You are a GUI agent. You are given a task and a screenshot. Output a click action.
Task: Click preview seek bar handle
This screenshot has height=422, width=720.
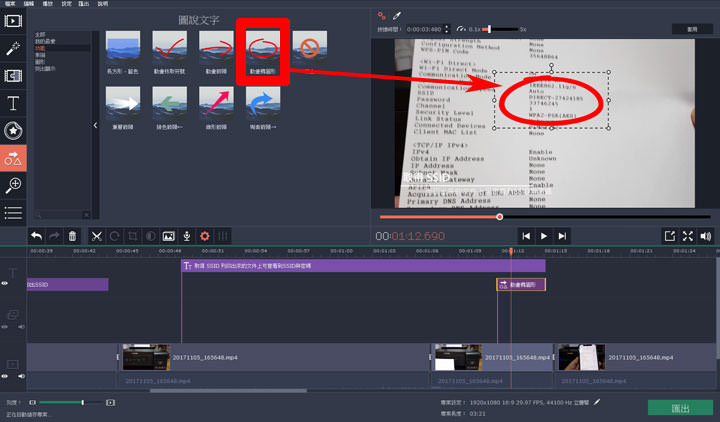tap(500, 217)
